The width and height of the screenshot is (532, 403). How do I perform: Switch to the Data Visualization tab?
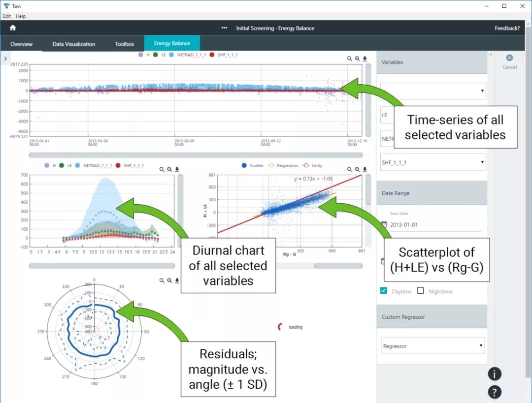click(x=74, y=44)
